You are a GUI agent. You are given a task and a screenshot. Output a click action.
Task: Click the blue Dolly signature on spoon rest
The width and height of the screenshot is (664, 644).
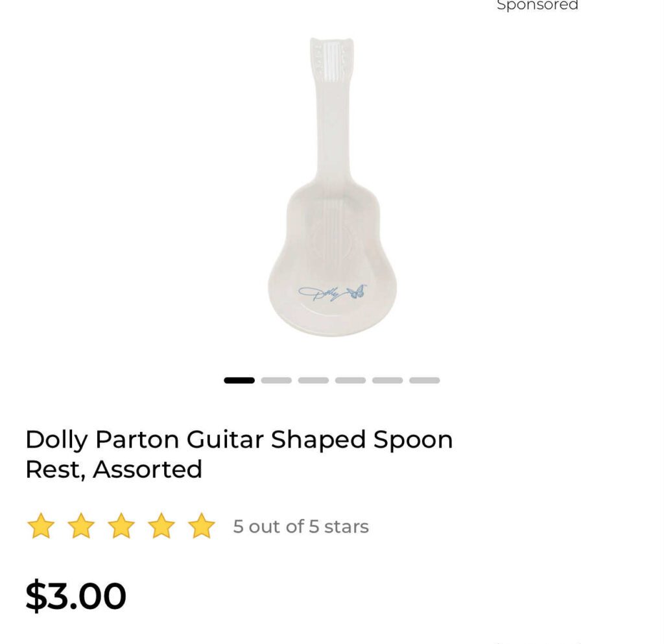[320, 294]
